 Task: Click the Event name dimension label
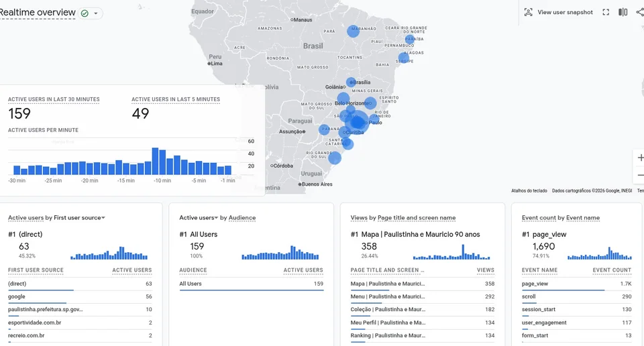(x=583, y=218)
